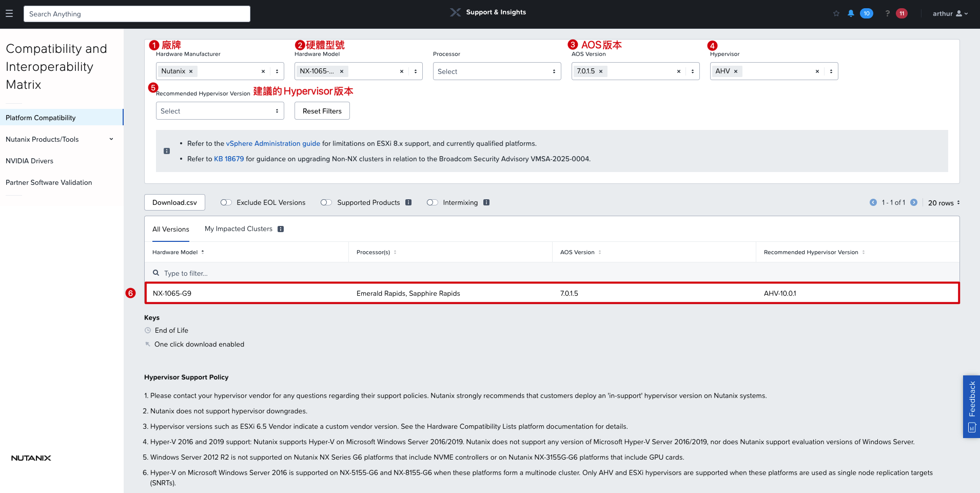Open the Feedback side tab

click(971, 406)
